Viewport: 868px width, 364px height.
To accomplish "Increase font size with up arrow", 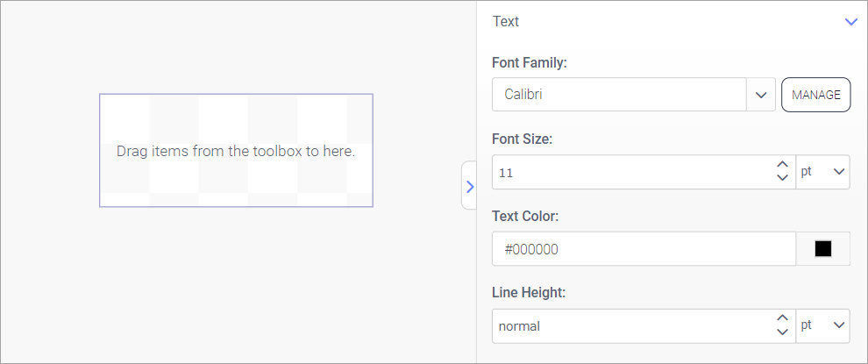I will point(783,166).
